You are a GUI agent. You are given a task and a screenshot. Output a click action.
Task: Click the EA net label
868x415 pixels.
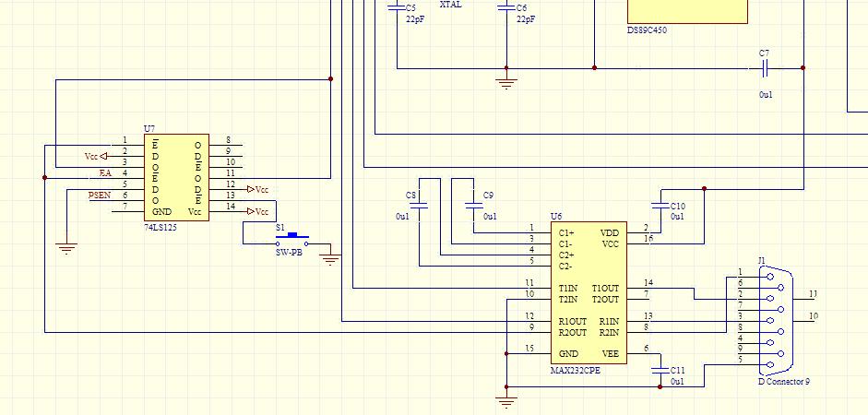click(x=105, y=173)
